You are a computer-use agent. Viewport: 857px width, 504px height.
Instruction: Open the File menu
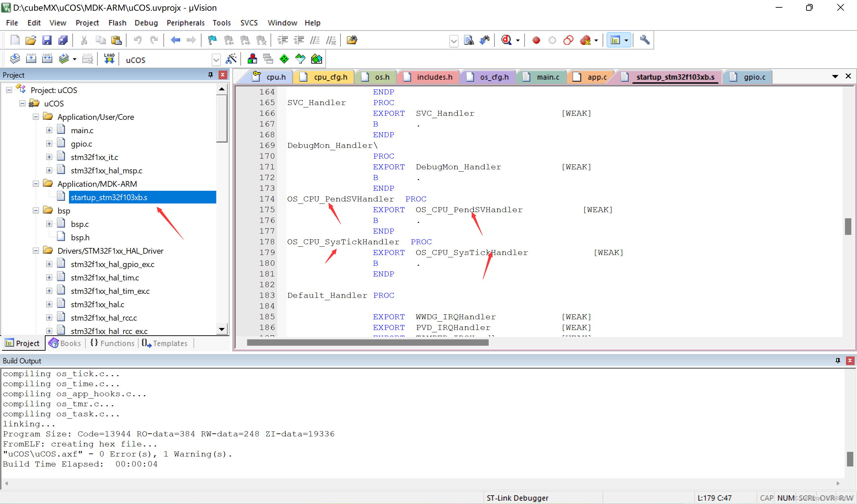tap(12, 23)
